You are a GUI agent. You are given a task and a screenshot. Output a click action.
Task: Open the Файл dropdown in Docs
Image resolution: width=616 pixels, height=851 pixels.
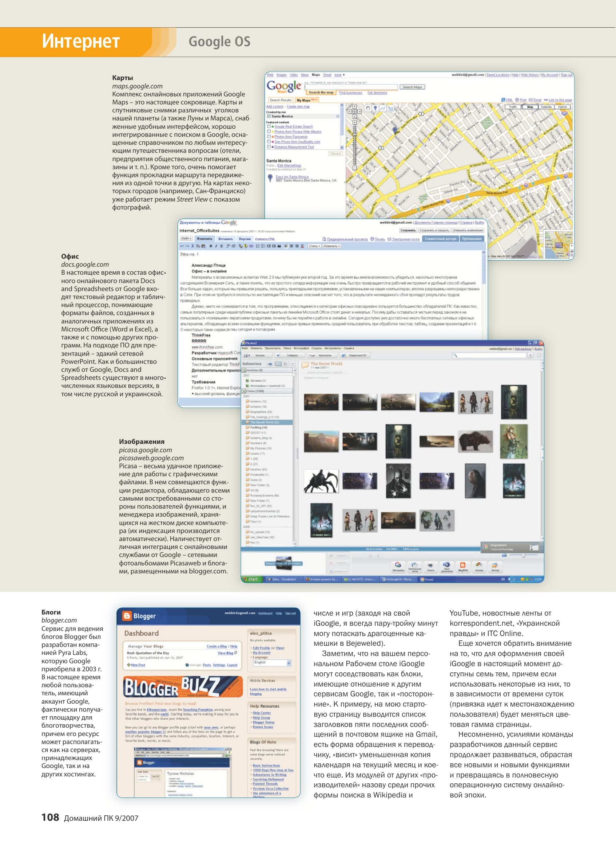click(186, 239)
